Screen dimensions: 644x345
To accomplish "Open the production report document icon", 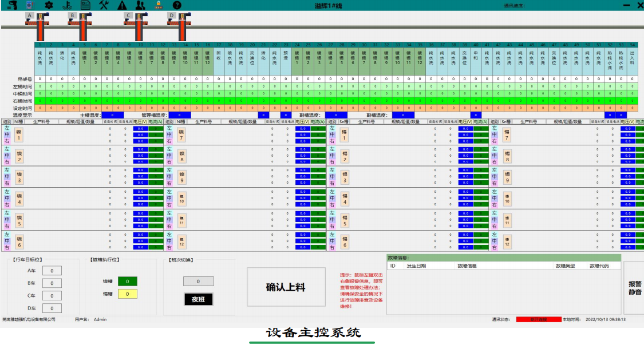I will coord(86,5).
